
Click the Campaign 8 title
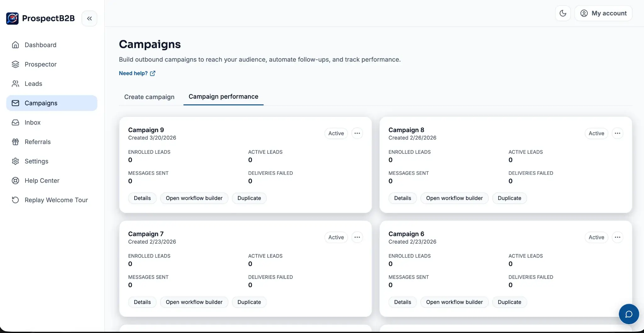(406, 130)
